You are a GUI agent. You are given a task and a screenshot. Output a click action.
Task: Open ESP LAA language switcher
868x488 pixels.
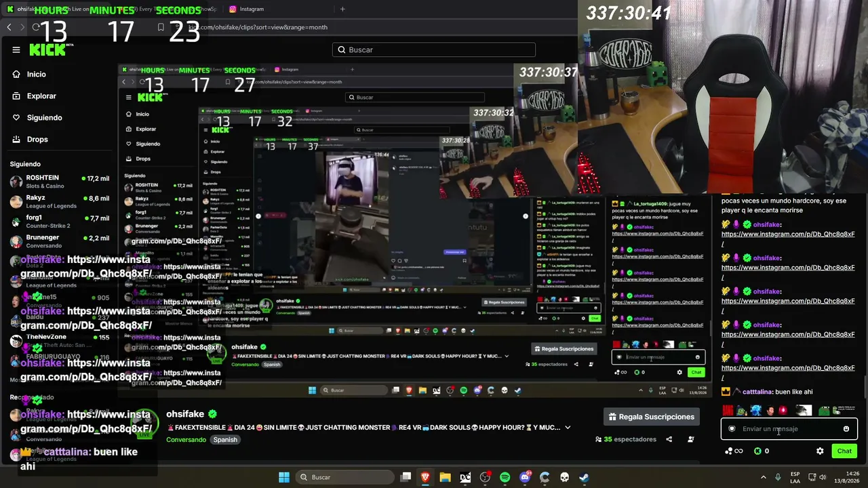tap(795, 477)
